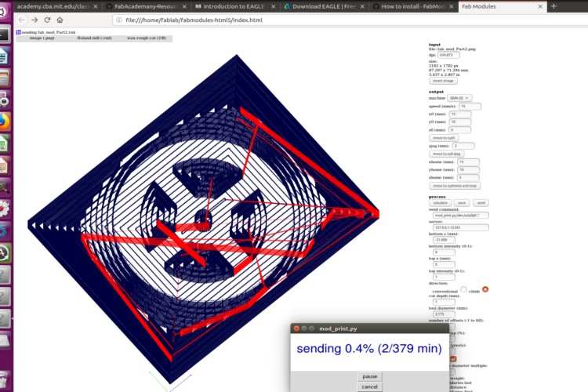Click the speed (mm/s) field
588x392 pixels.
tap(470, 106)
